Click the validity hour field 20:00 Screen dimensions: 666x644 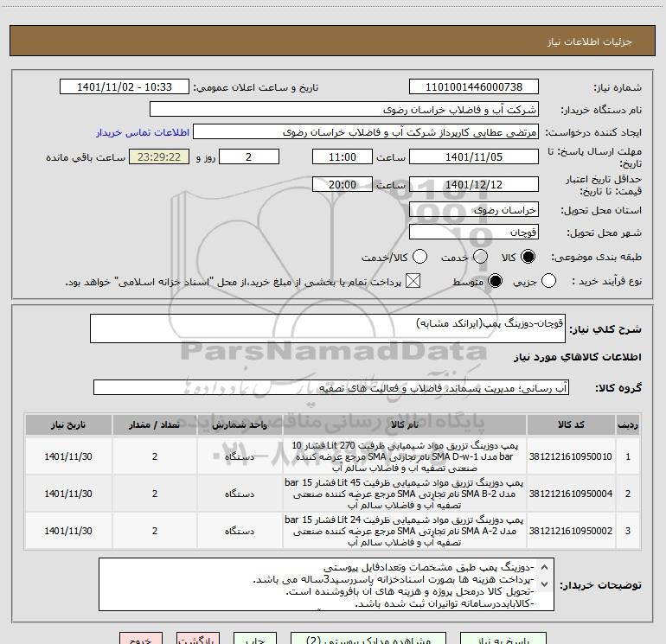tap(343, 185)
